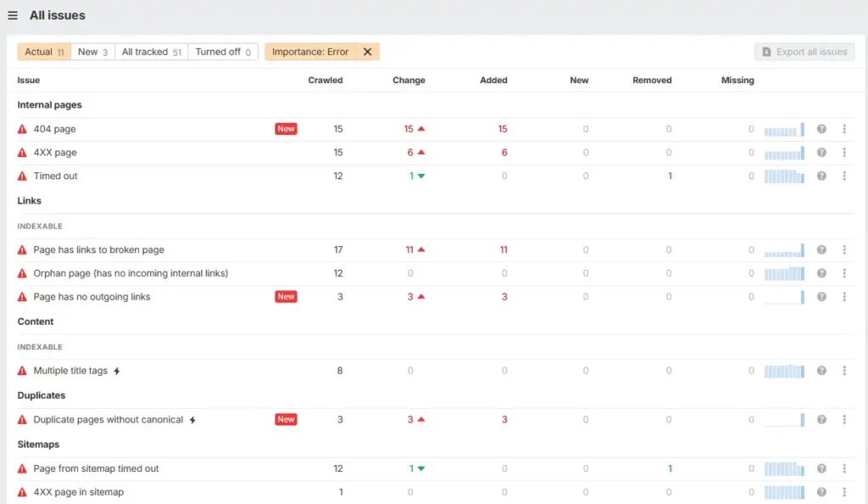Click Change value 6 for 4XX page

410,153
